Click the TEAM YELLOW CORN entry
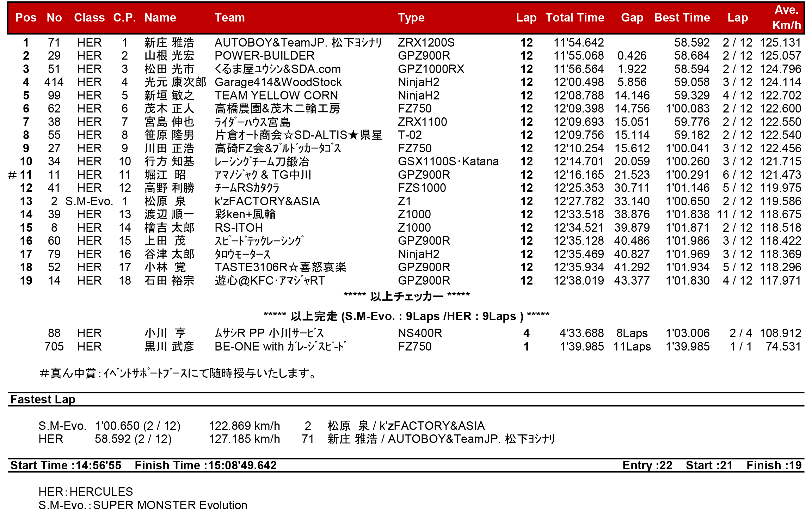Image resolution: width=812 pixels, height=512 pixels. 276,96
